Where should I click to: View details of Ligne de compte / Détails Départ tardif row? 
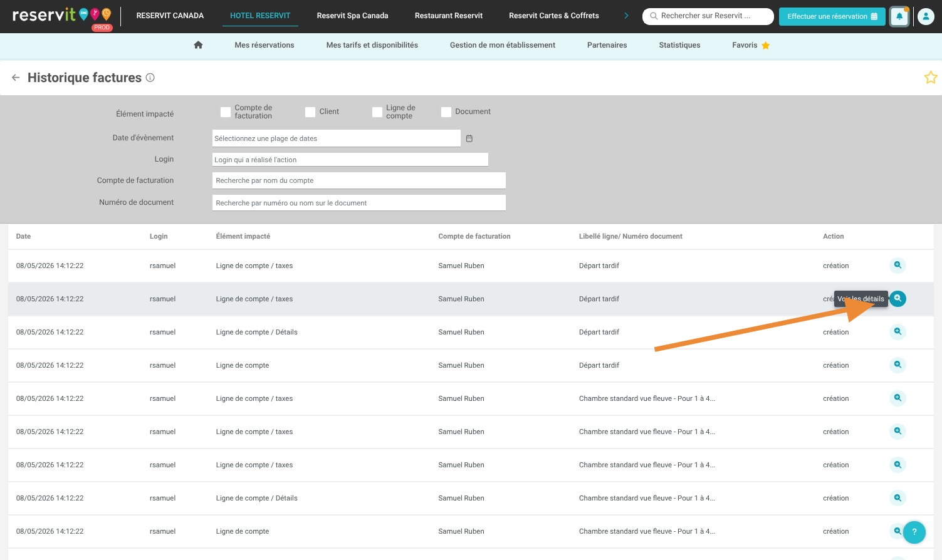click(898, 332)
